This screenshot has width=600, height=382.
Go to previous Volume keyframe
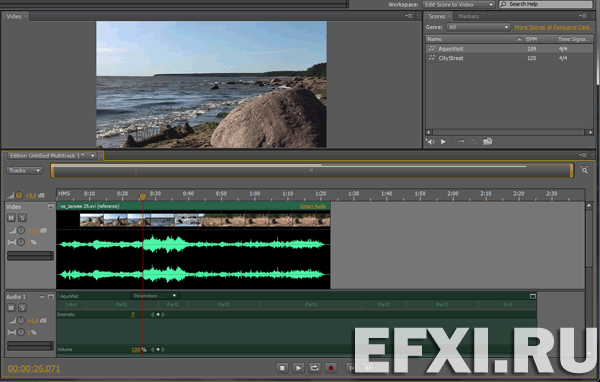152,349
